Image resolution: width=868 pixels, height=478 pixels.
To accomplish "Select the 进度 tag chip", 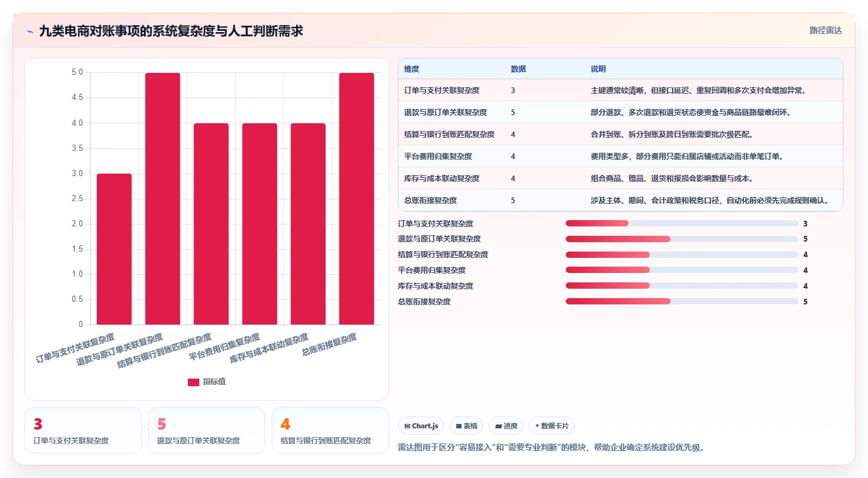I will point(506,426).
